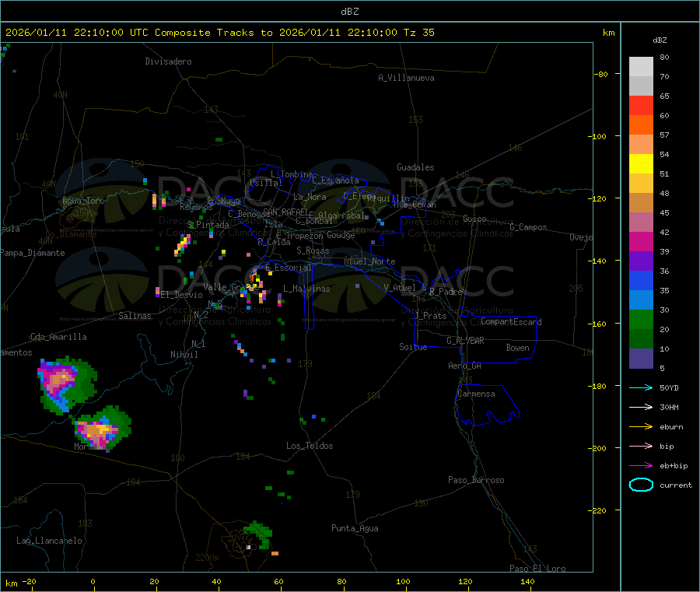Click the '-80' km y-axis tick label
The image size is (700, 592).
[601, 74]
